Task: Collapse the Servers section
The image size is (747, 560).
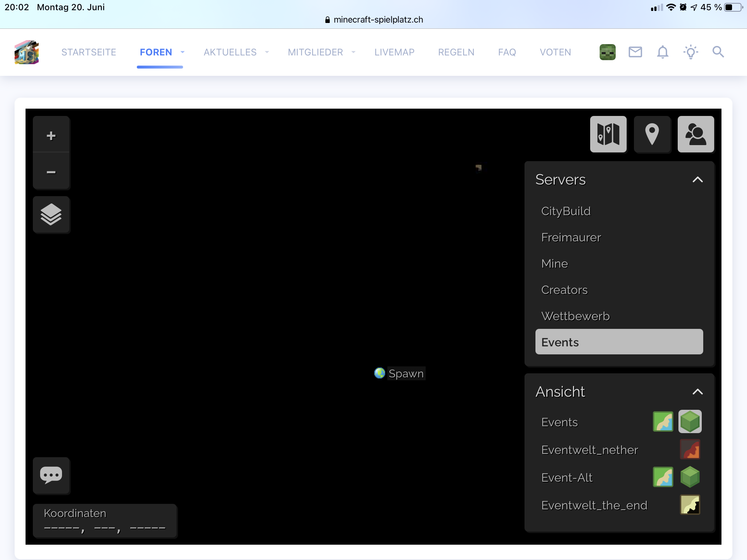Action: tap(697, 180)
